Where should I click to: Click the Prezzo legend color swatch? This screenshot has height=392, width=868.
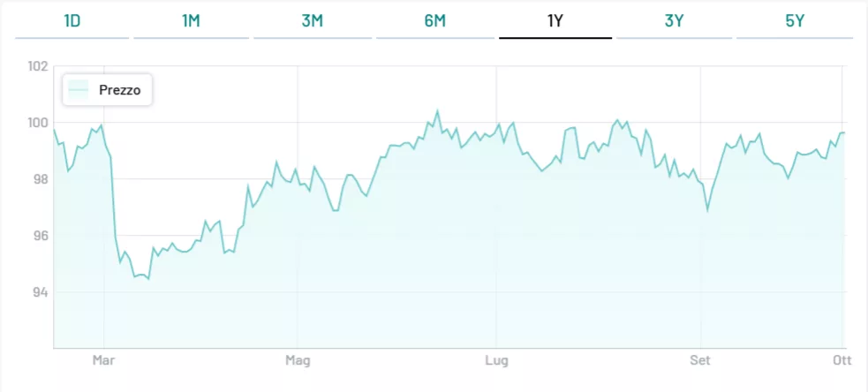coord(79,89)
